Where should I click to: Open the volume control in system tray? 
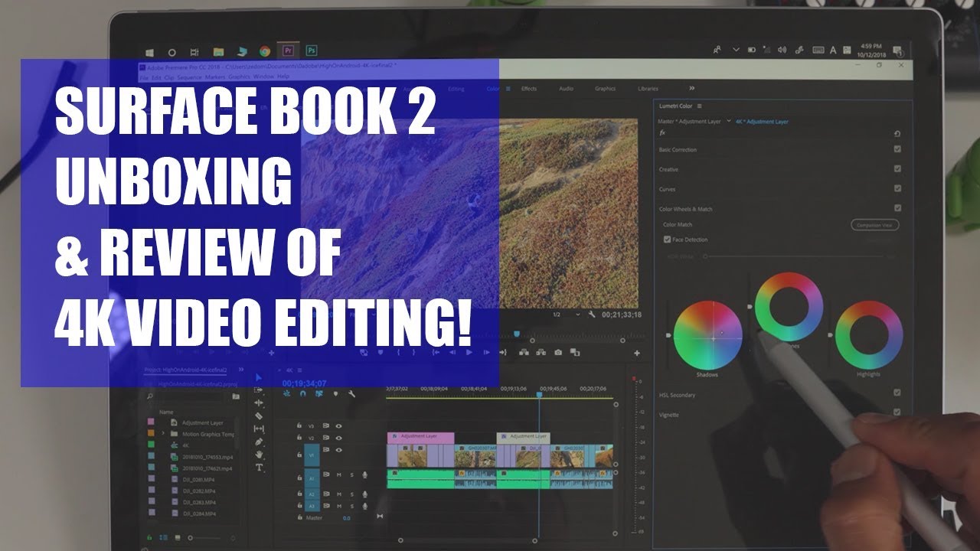(x=782, y=50)
